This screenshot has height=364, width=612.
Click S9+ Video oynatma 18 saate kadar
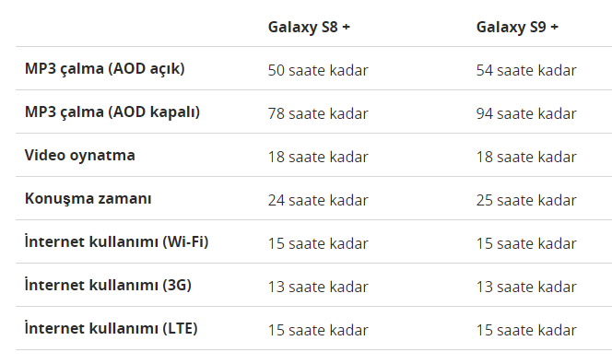click(526, 158)
